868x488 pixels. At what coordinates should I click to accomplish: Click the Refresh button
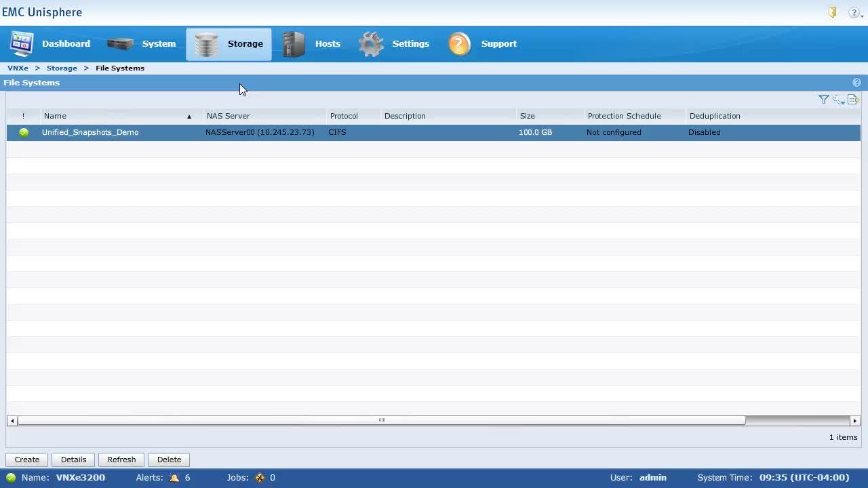pos(121,460)
